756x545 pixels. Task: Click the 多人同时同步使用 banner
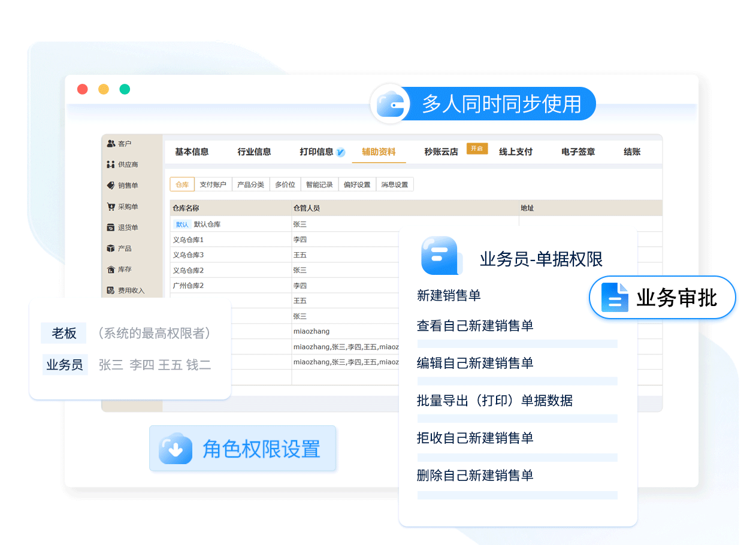483,104
